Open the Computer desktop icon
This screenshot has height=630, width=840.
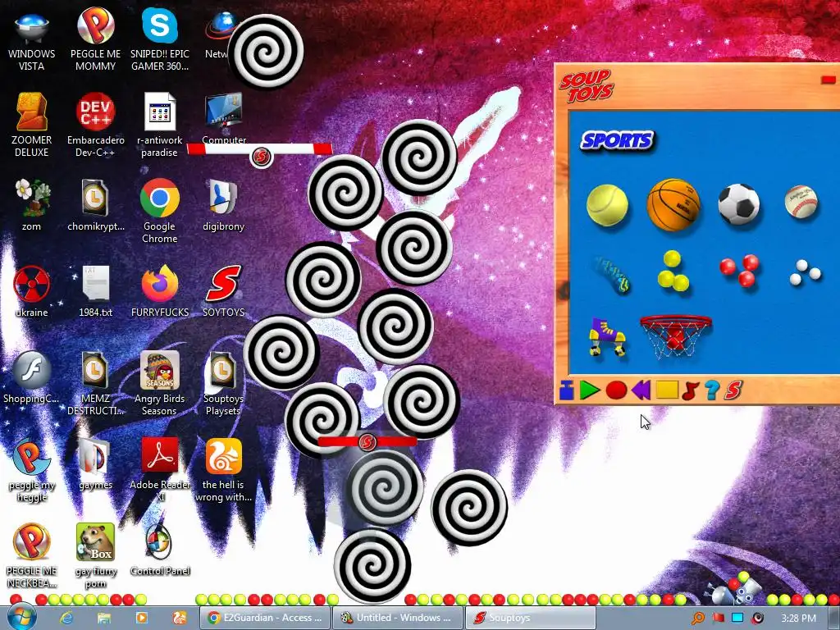[x=223, y=119]
